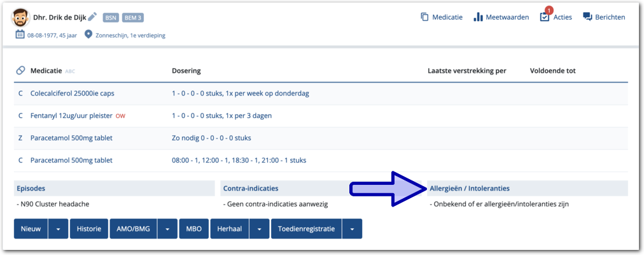Click the MBO button
The image size is (644, 255).
coord(194,229)
